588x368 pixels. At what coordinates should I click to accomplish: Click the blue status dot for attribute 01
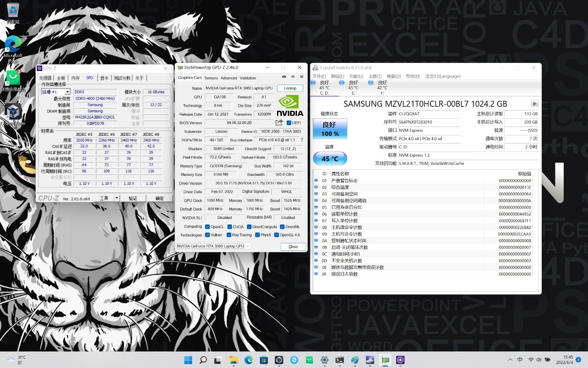pos(316,181)
